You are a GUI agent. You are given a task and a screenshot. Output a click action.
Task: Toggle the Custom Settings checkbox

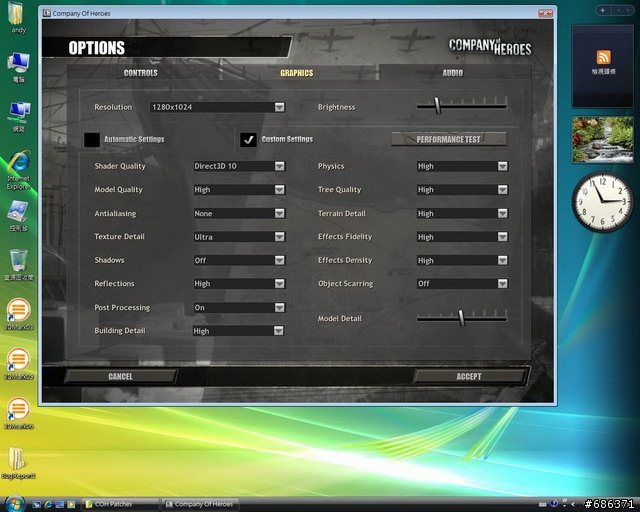[x=248, y=140]
